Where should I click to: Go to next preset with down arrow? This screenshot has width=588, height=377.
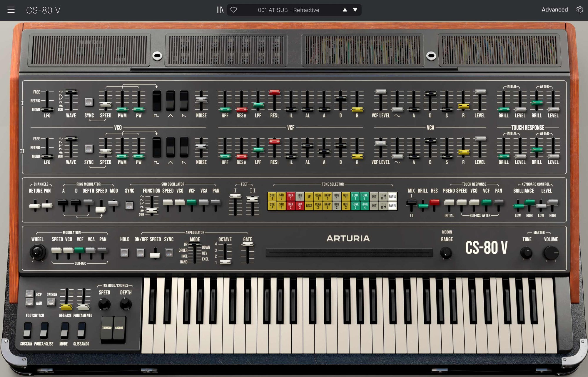click(x=355, y=10)
